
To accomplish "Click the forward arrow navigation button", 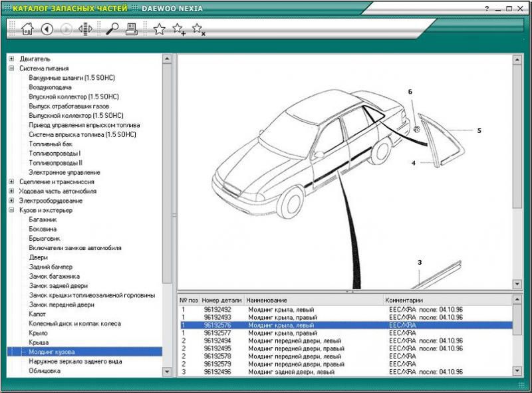I will 66,29.
